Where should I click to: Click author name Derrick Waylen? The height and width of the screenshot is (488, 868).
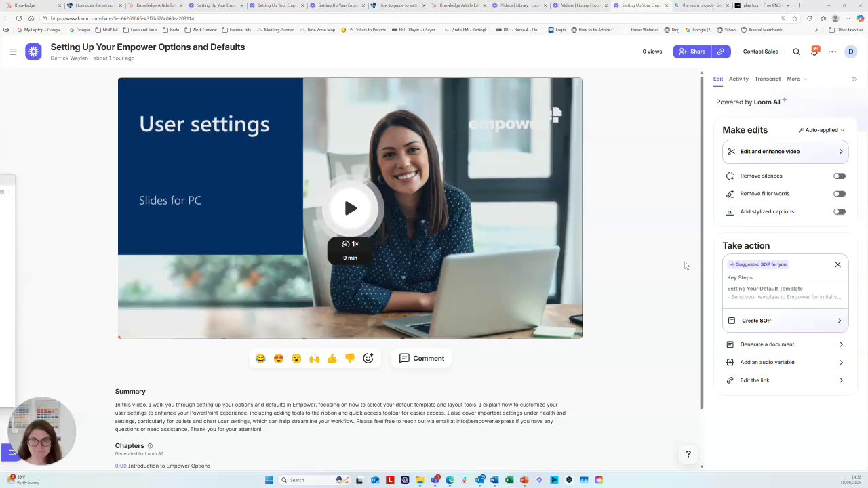tap(69, 58)
